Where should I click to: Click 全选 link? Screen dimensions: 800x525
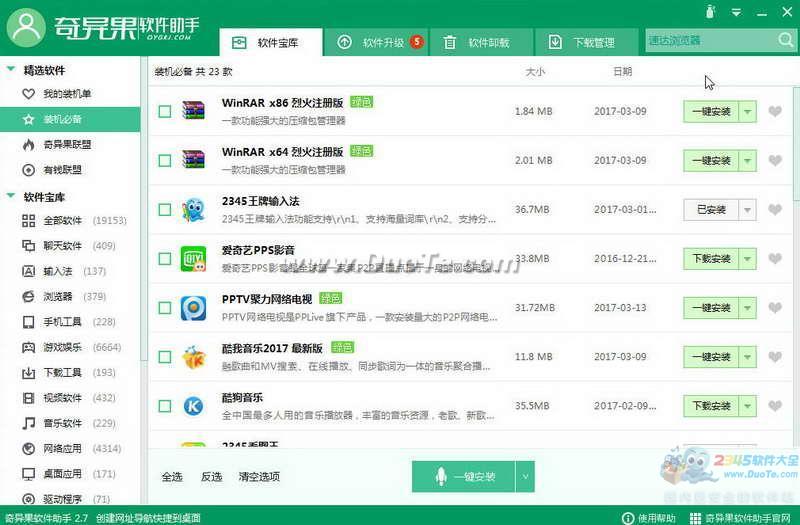click(x=172, y=477)
